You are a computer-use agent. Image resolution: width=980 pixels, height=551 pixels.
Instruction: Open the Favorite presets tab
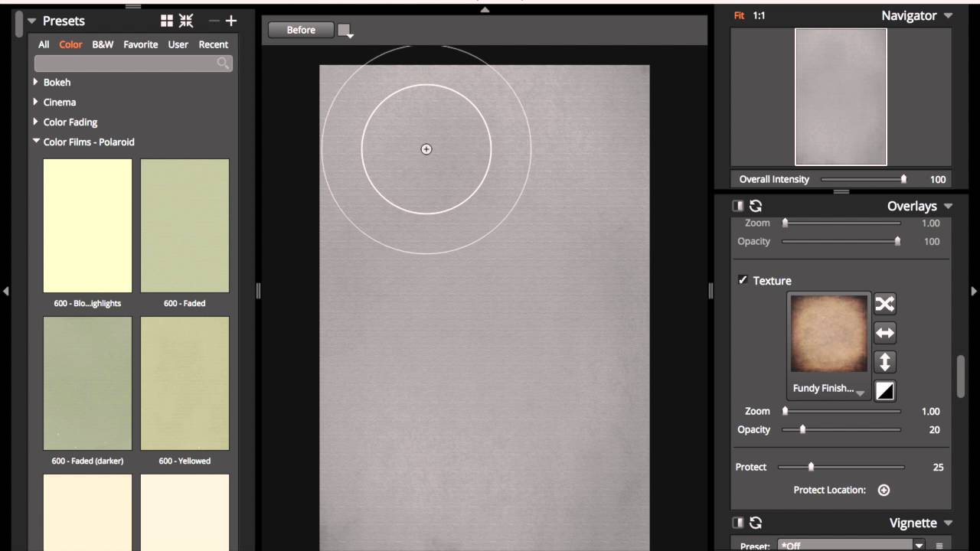[141, 44]
